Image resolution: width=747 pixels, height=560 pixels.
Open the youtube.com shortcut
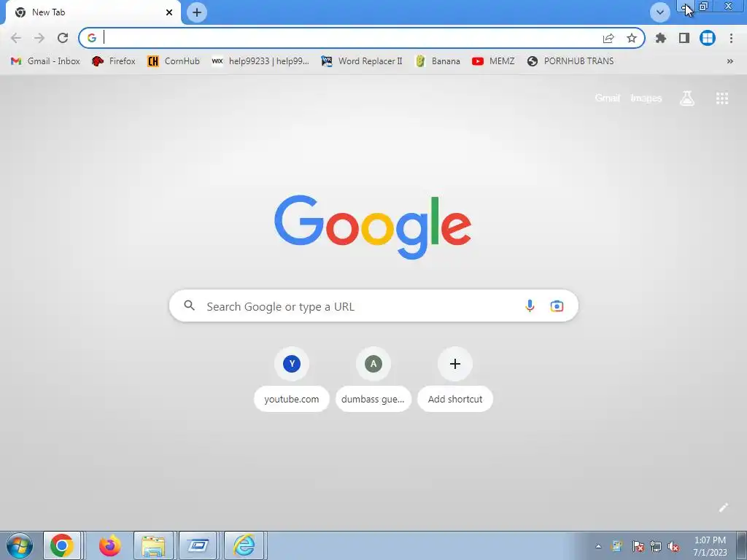[292, 379]
